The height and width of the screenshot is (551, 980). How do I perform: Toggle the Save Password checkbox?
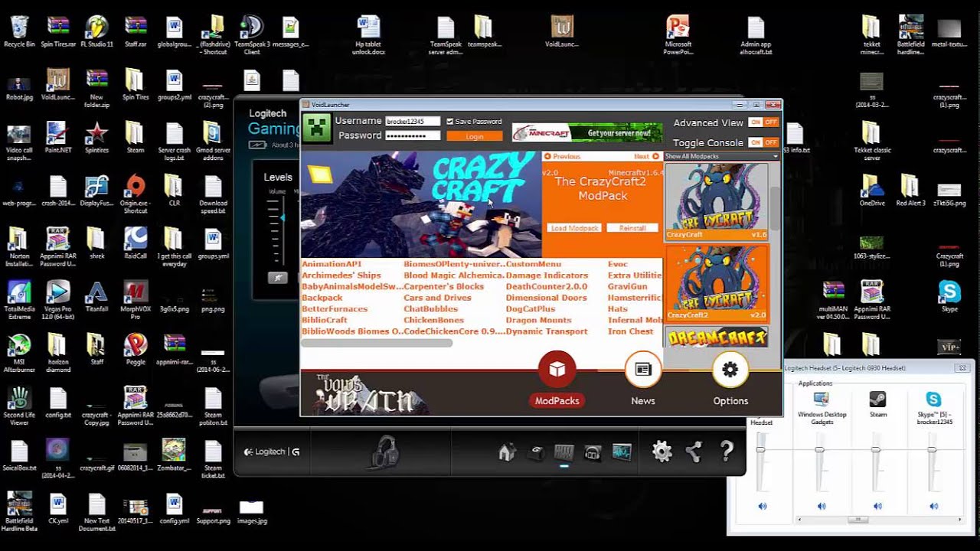[x=449, y=122]
